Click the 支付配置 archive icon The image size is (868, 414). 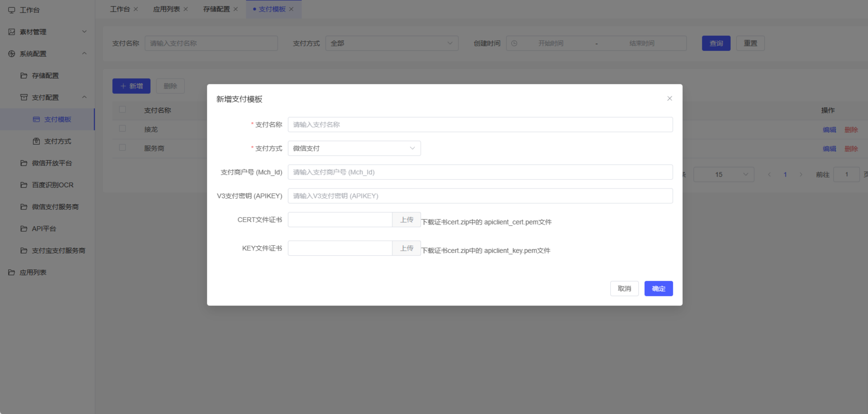24,97
